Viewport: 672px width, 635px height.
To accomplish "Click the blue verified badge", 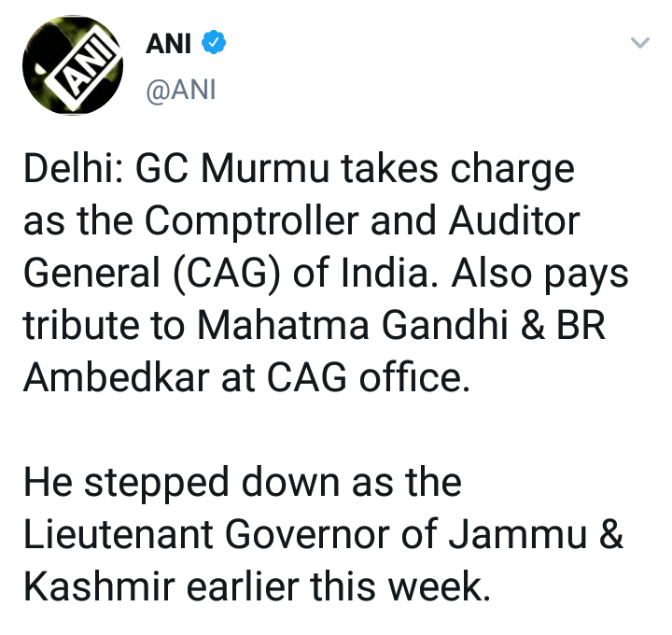I will tap(214, 42).
